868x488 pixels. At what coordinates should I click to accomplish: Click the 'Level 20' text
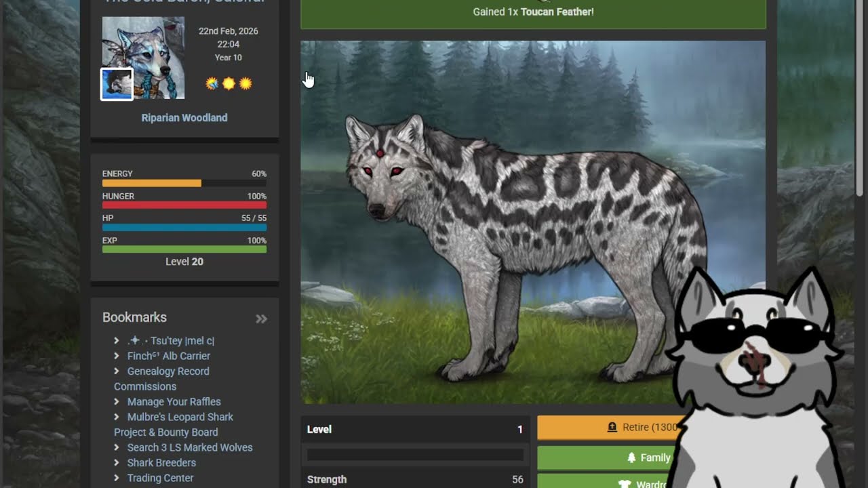click(184, 262)
